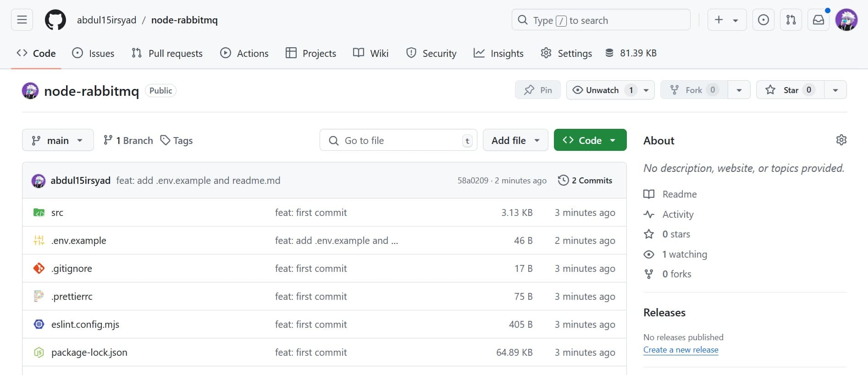Click the plus create-new button
The width and height of the screenshot is (868, 375).
click(x=719, y=20)
